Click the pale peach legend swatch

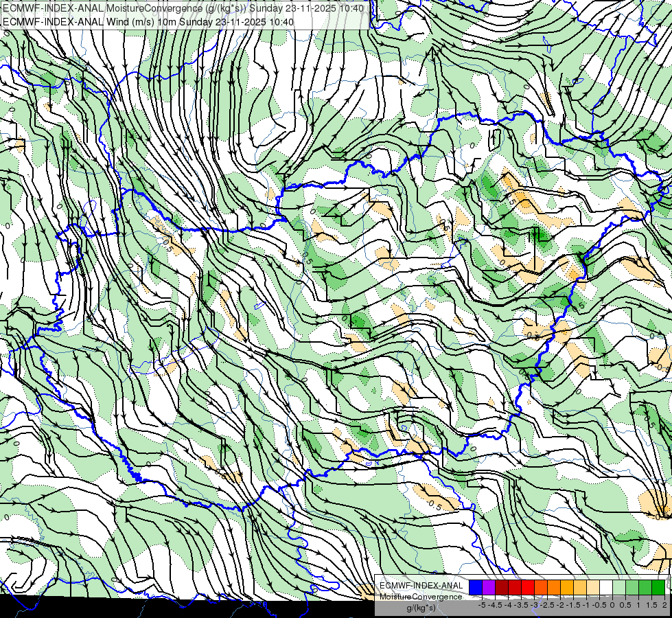(x=593, y=588)
